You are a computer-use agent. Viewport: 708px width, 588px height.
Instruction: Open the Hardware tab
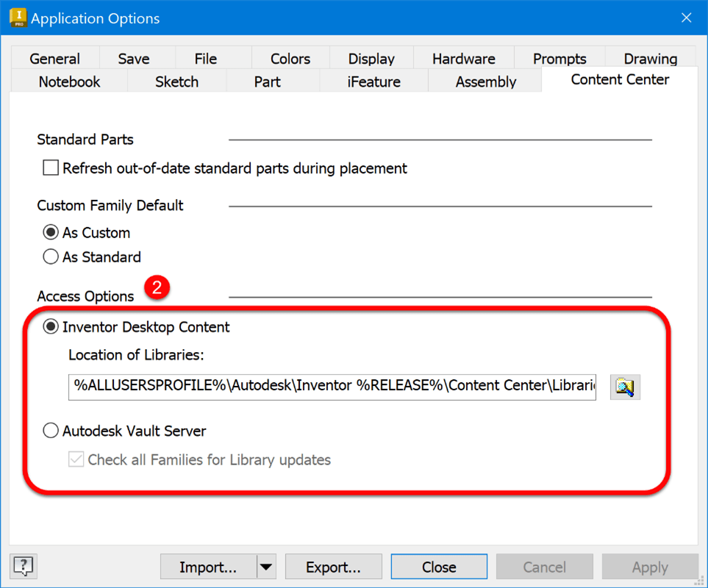464,58
